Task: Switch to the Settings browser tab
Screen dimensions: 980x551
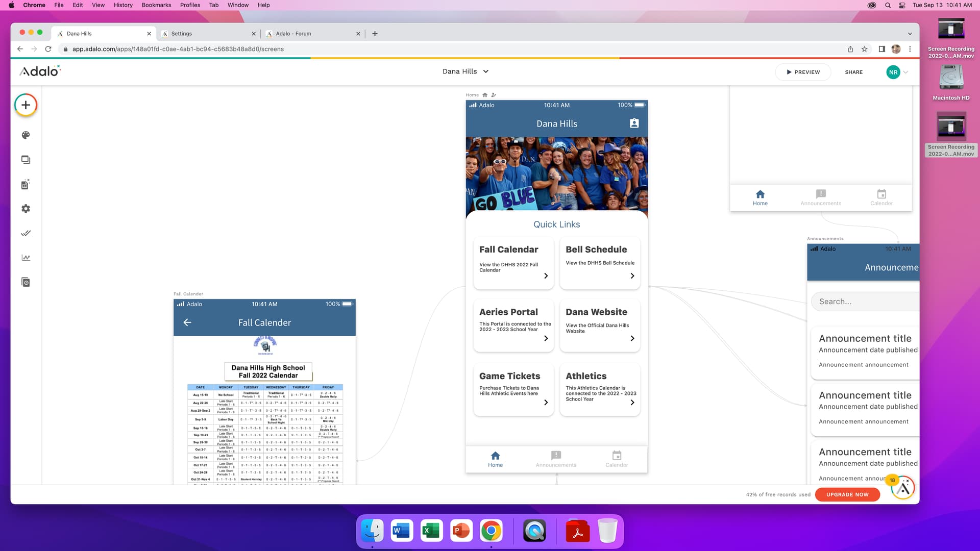Action: 208,34
